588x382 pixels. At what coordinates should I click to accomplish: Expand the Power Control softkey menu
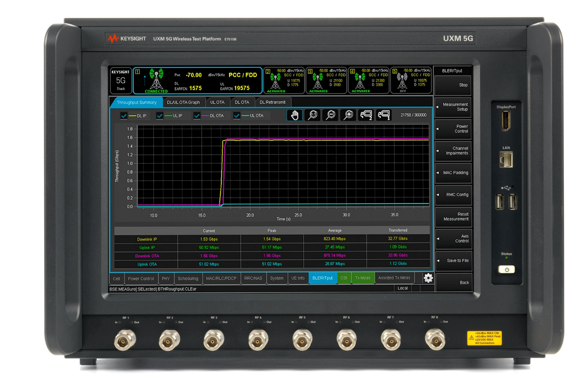click(x=453, y=129)
